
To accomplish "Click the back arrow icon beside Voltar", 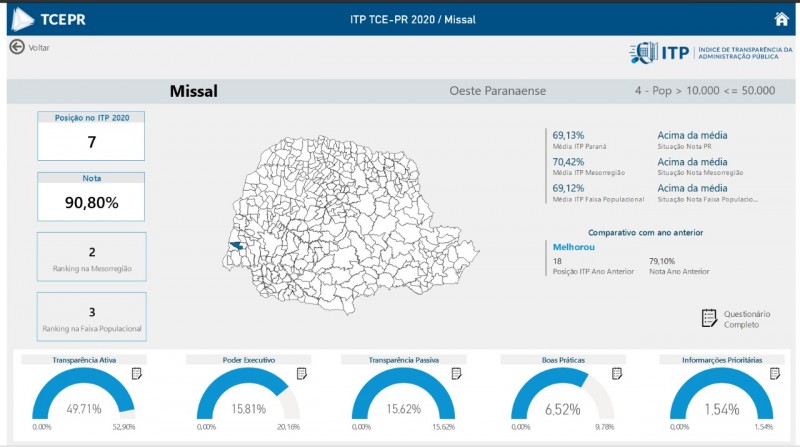I will pyautogui.click(x=16, y=47).
